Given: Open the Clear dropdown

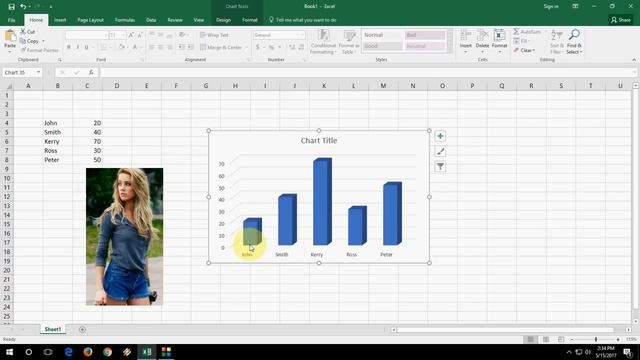Looking at the screenshot, I should point(524,50).
